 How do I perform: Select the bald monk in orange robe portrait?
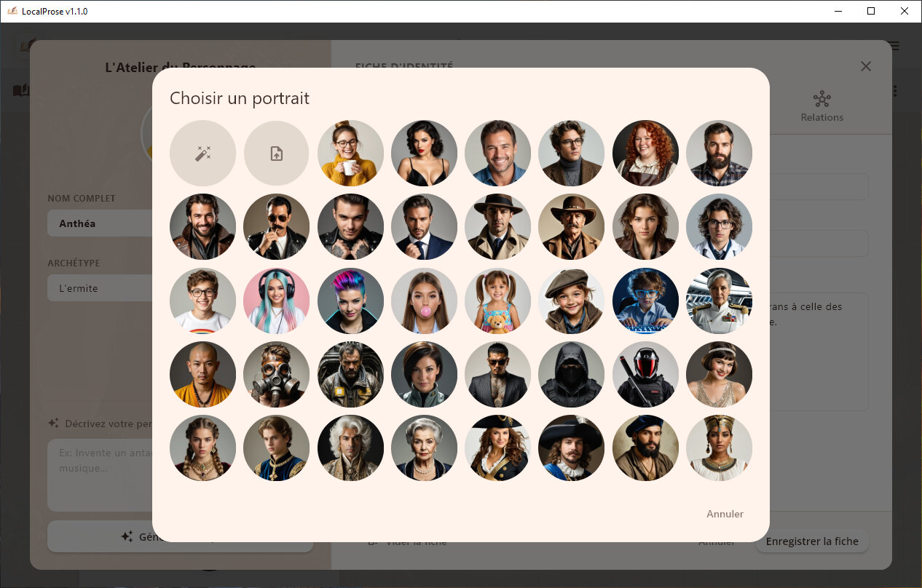pos(202,374)
